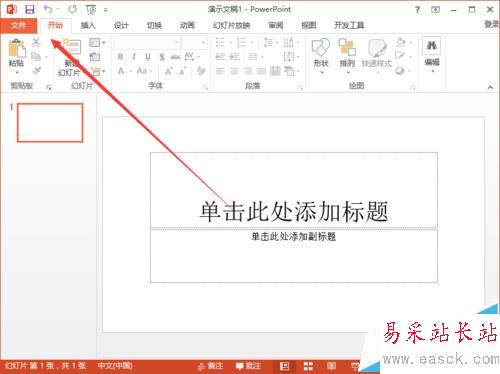Switch to the Review (审阅) tab

click(x=276, y=25)
